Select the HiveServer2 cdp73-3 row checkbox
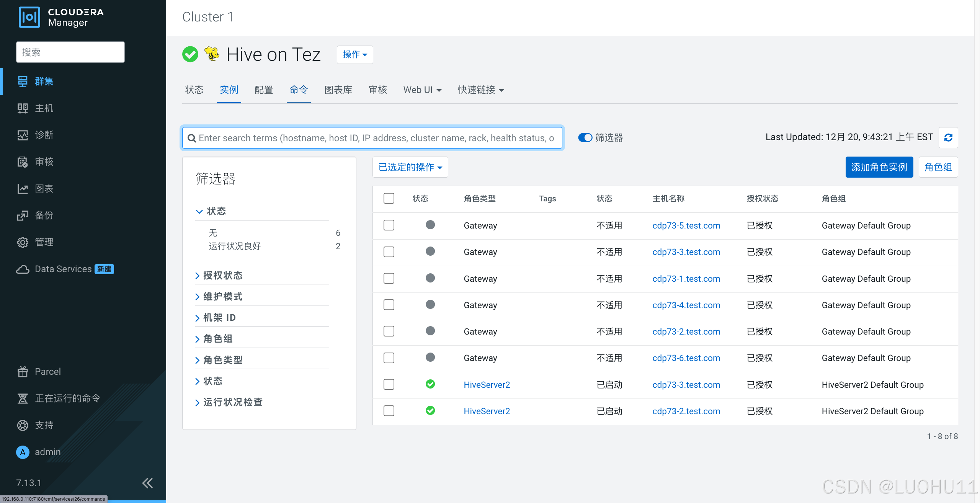 click(x=389, y=384)
